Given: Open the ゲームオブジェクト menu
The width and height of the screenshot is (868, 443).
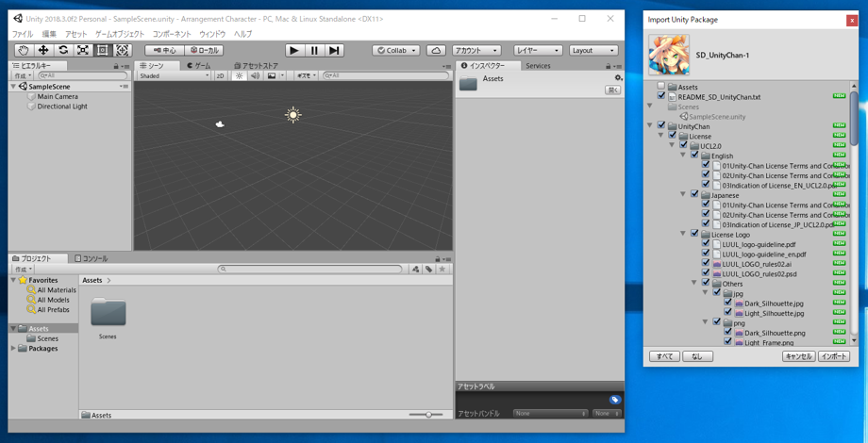Looking at the screenshot, I should [x=120, y=34].
